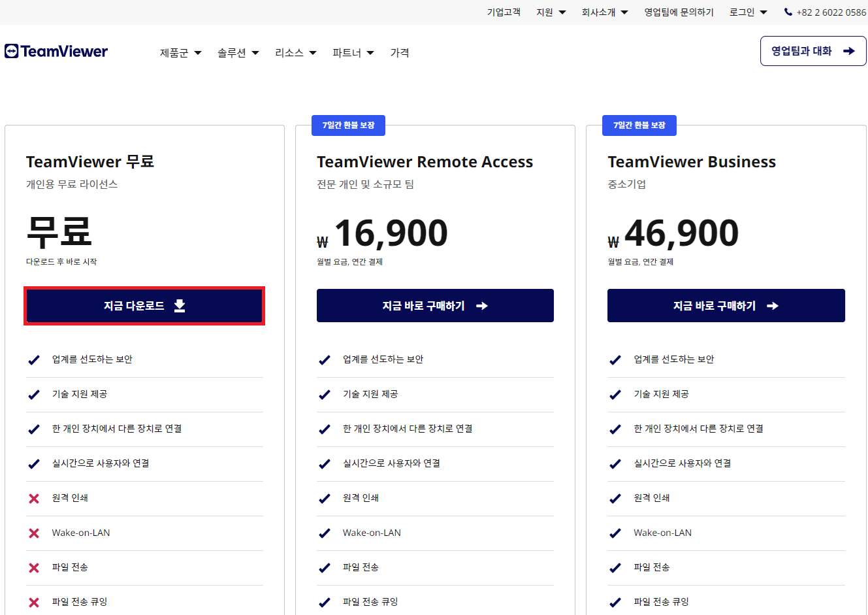Screen dimensions: 868x615
Task: Click the 지금 다운로드 button
Action: [144, 306]
